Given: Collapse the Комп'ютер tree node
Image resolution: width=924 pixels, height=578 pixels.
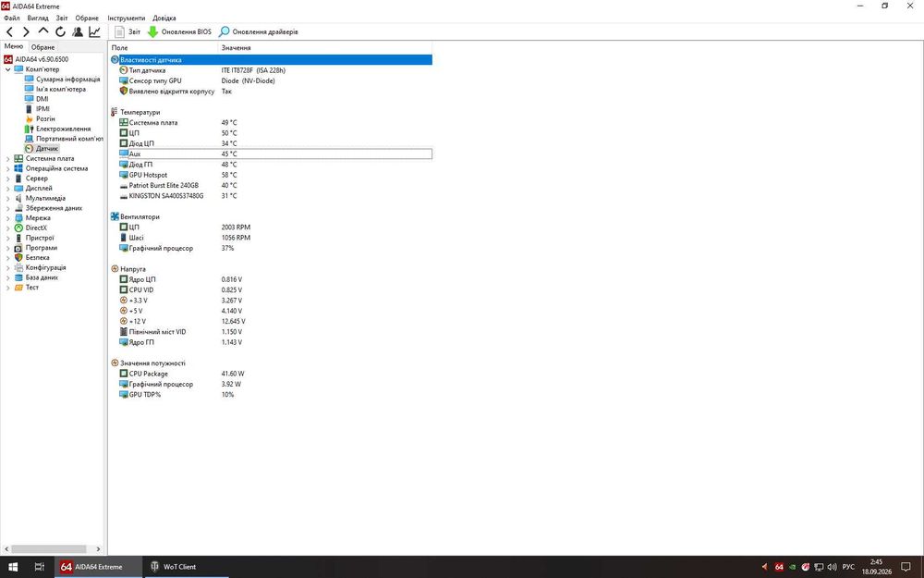Looking at the screenshot, I should (7, 69).
